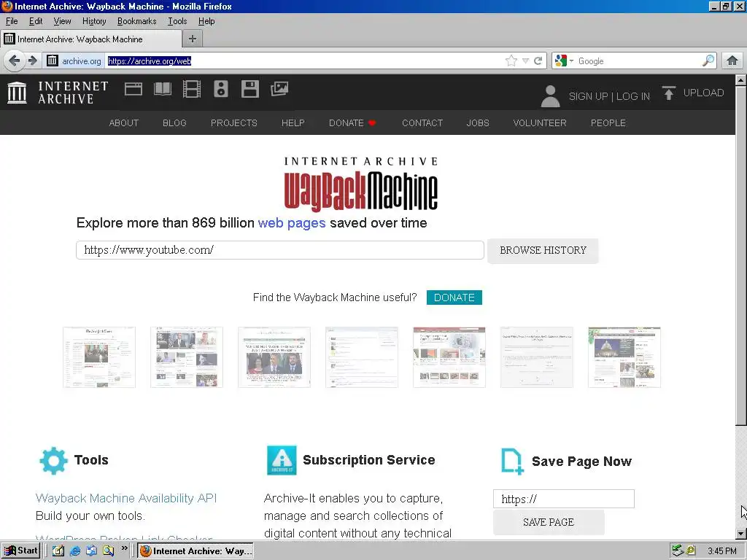The width and height of the screenshot is (747, 560).
Task: Open the File menu
Action: click(x=12, y=21)
